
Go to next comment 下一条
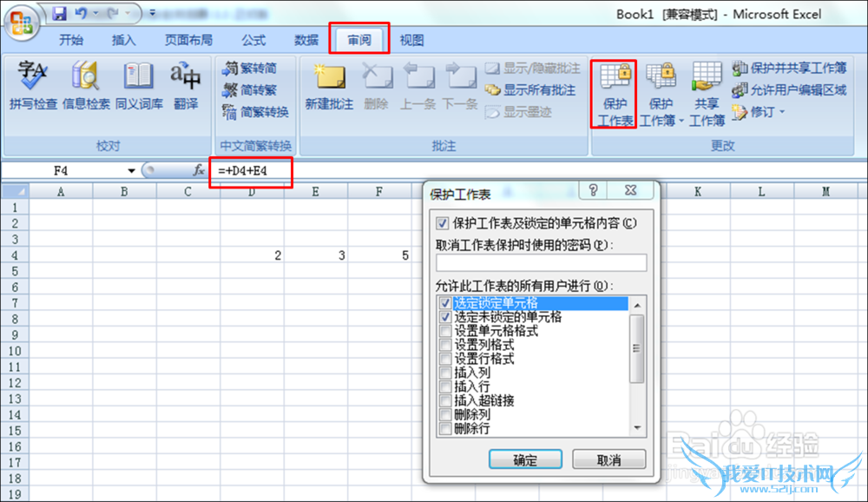(x=460, y=86)
